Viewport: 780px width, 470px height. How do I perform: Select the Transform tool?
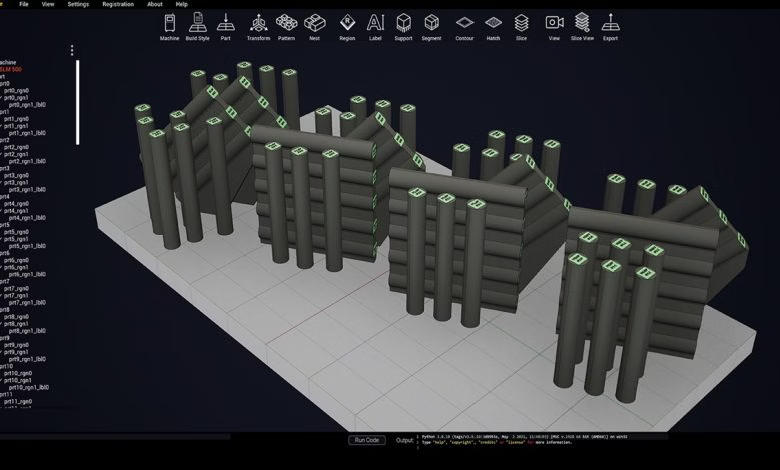coord(258,26)
